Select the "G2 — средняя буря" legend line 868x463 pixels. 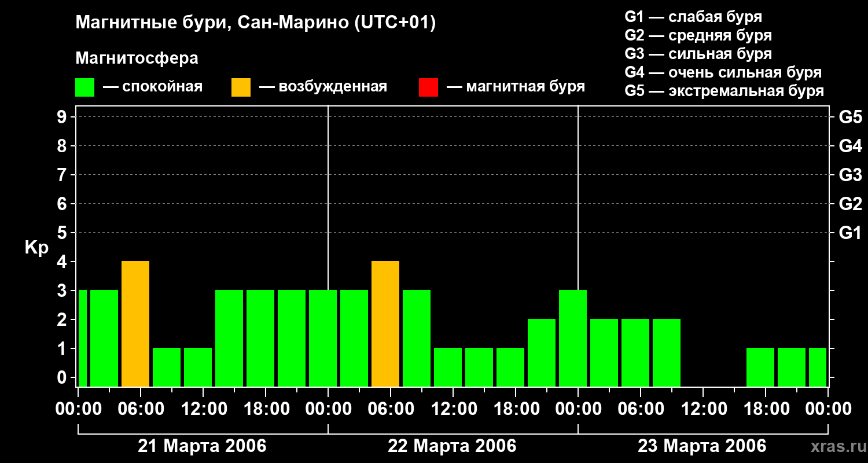(698, 35)
